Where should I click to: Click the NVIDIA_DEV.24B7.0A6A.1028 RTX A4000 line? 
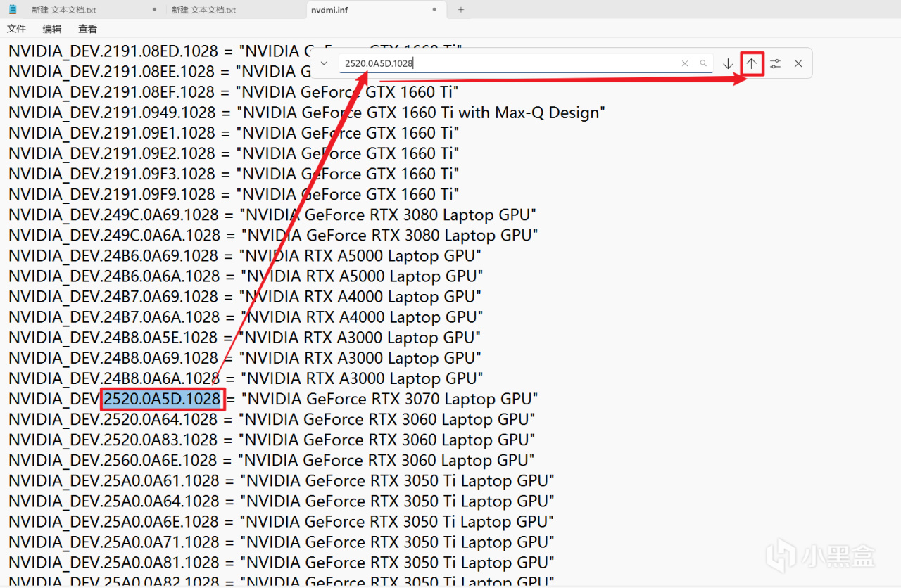[x=246, y=317]
